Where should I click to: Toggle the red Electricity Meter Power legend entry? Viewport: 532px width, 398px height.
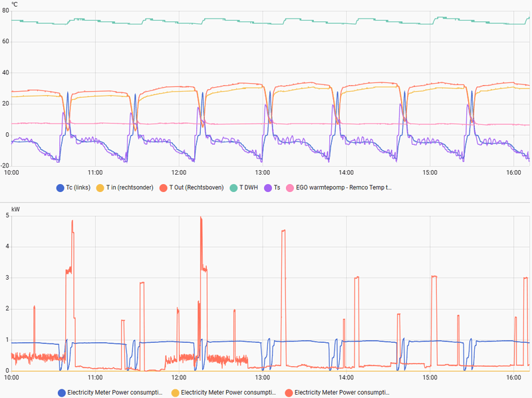338,393
